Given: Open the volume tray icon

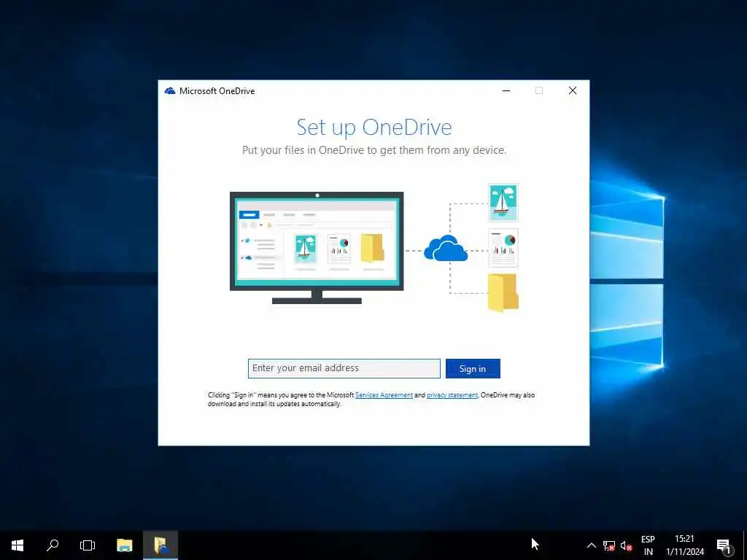Looking at the screenshot, I should click(x=626, y=545).
